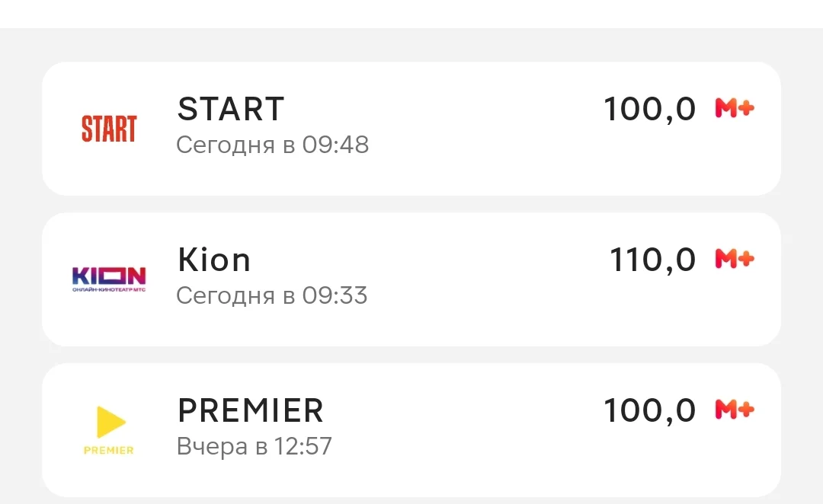
Task: Open the Kion cashback card
Action: coord(411,279)
